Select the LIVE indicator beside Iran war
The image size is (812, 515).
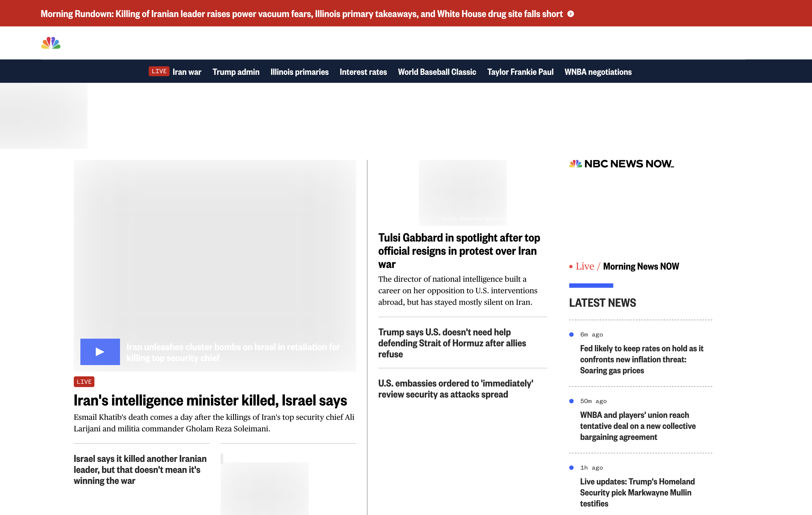[159, 71]
